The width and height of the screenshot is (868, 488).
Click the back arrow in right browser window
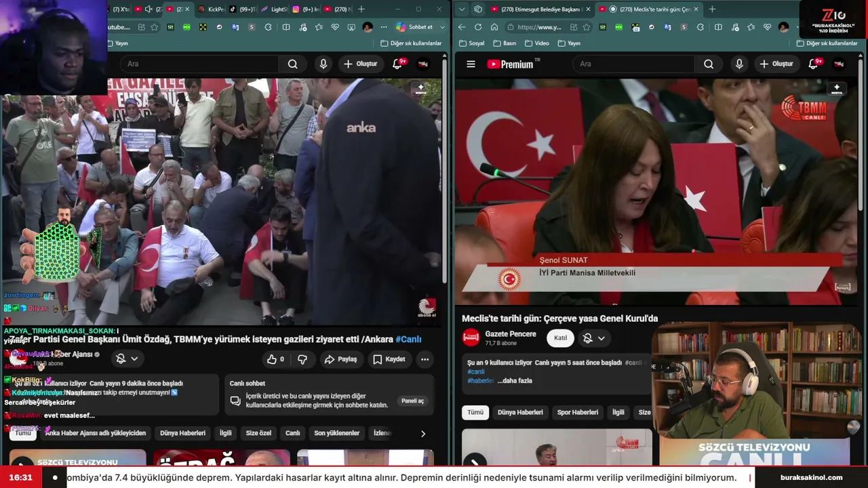pos(462,27)
